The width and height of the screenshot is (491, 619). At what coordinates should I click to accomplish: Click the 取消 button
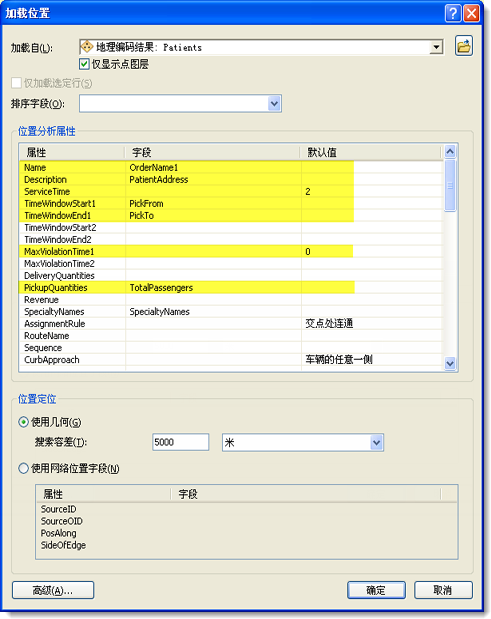click(x=443, y=590)
